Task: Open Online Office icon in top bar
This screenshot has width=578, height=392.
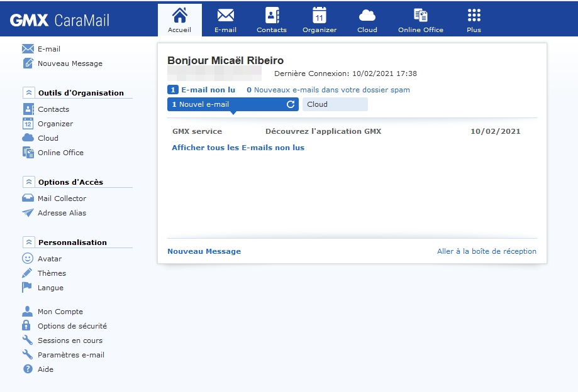Action: [421, 16]
